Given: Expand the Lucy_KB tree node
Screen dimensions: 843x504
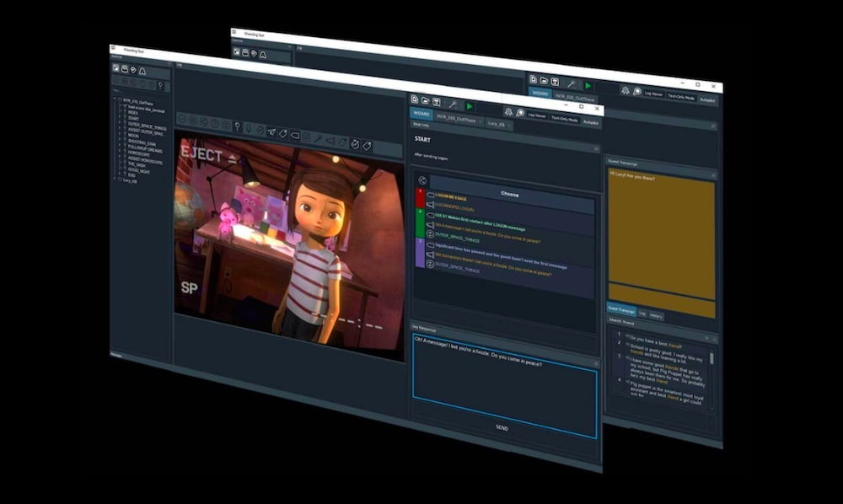Looking at the screenshot, I should (115, 180).
